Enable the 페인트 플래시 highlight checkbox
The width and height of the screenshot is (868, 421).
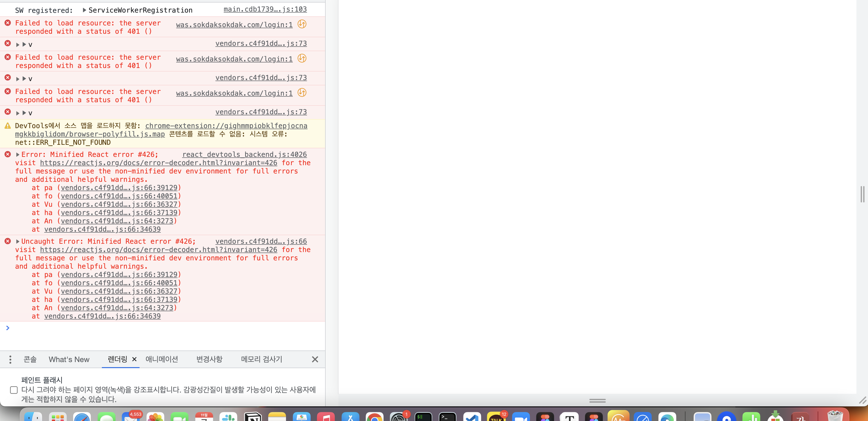tap(14, 390)
